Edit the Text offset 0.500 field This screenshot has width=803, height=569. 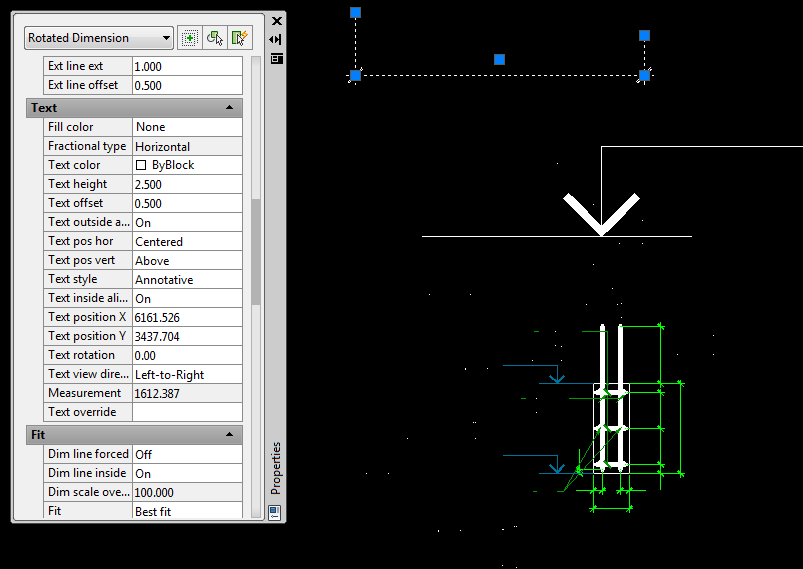187,203
